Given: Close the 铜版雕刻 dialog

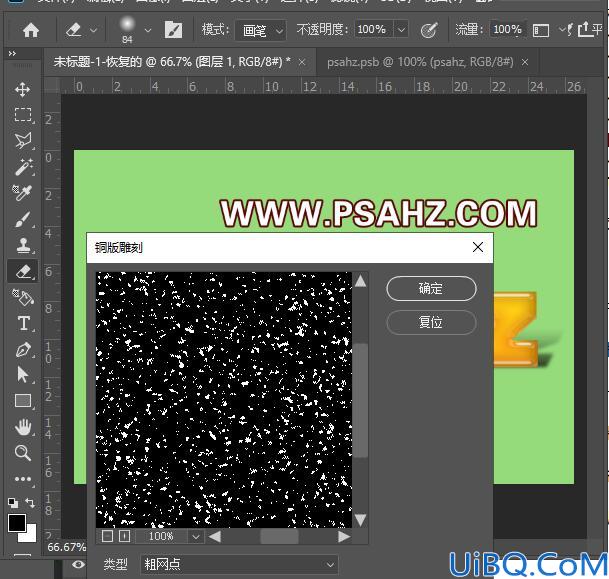Looking at the screenshot, I should [478, 247].
